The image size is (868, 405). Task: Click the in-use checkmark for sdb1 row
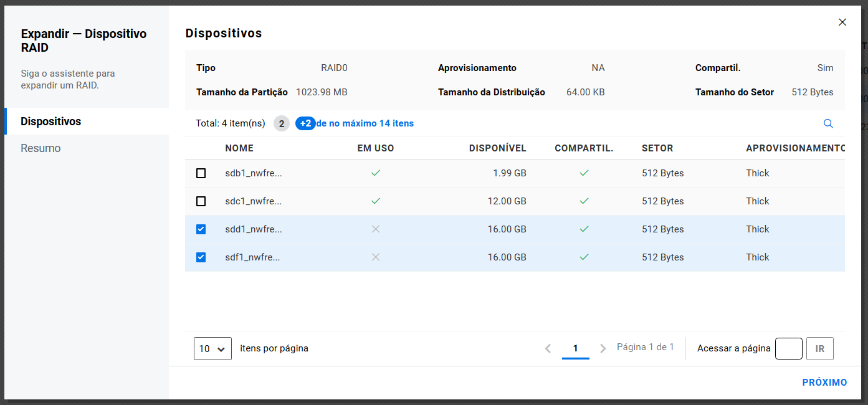point(375,173)
